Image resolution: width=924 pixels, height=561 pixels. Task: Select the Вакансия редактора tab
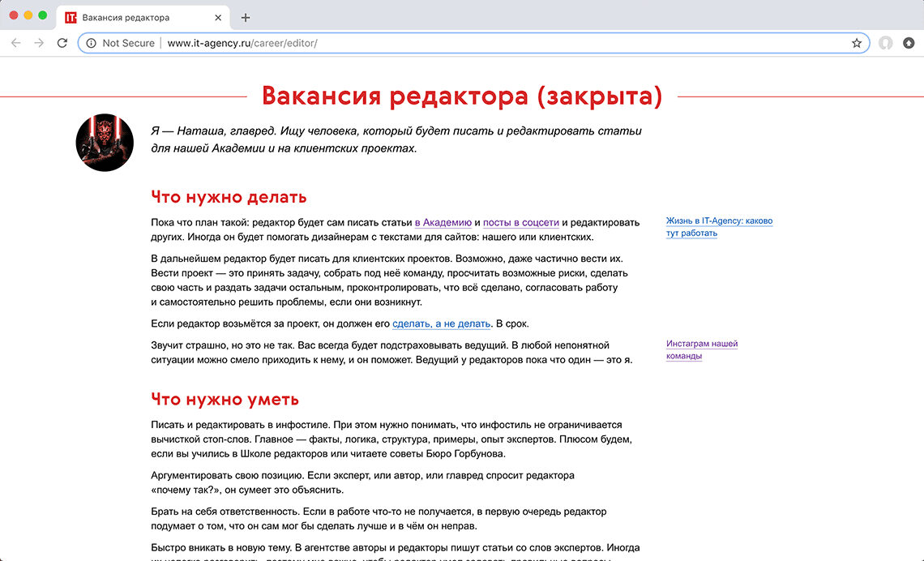pos(143,18)
